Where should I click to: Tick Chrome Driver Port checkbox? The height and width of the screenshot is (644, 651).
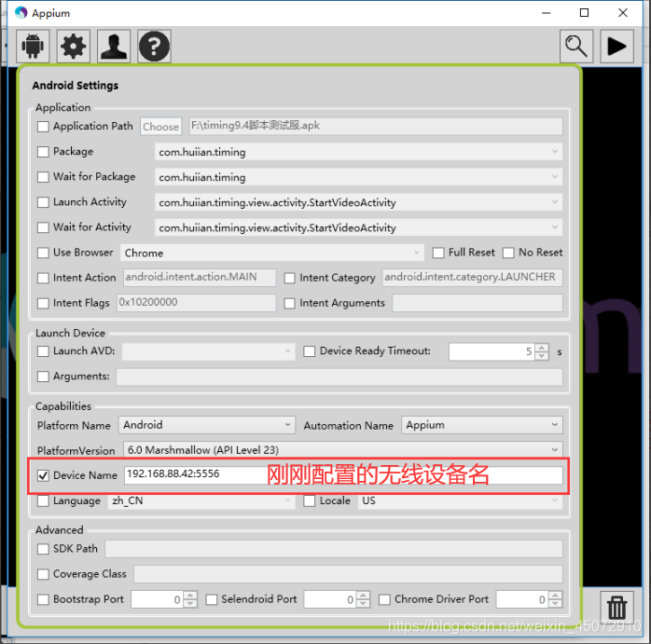[385, 600]
